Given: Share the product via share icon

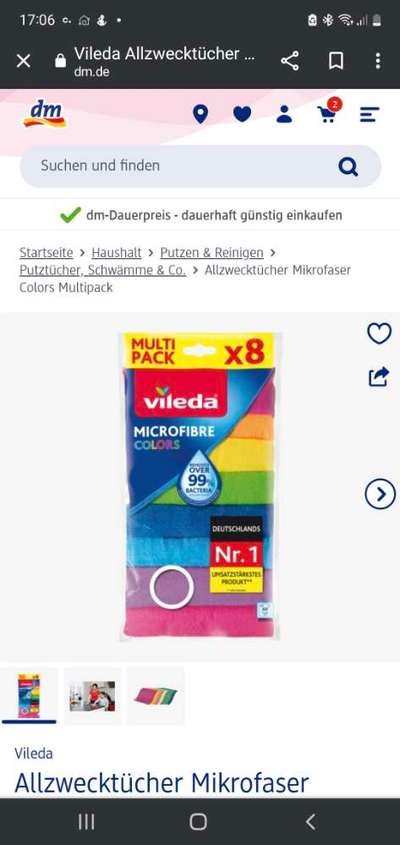Looking at the screenshot, I should [379, 376].
